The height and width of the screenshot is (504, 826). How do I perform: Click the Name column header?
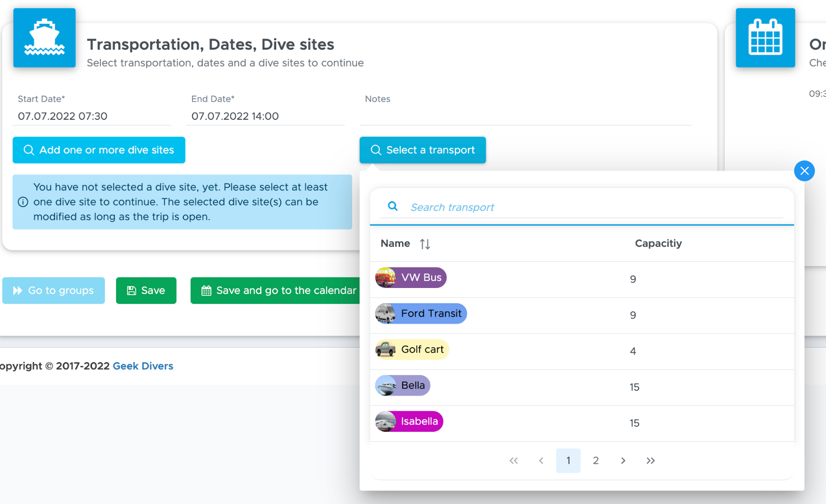click(x=395, y=243)
